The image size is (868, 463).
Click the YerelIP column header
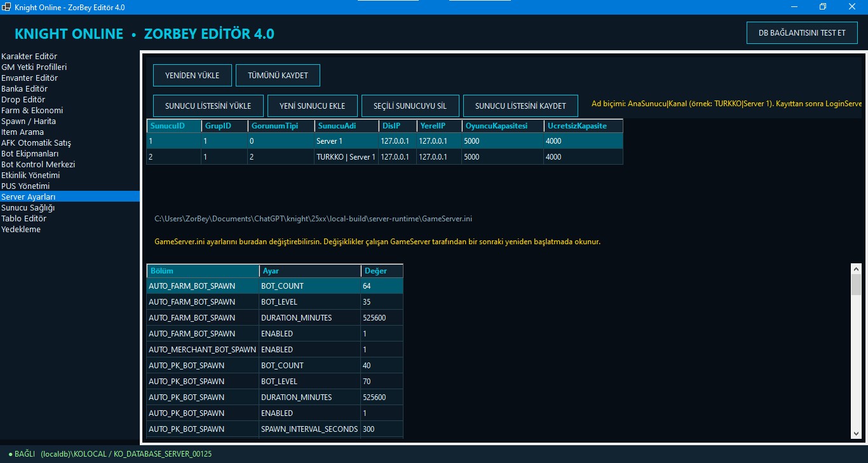[x=439, y=126]
